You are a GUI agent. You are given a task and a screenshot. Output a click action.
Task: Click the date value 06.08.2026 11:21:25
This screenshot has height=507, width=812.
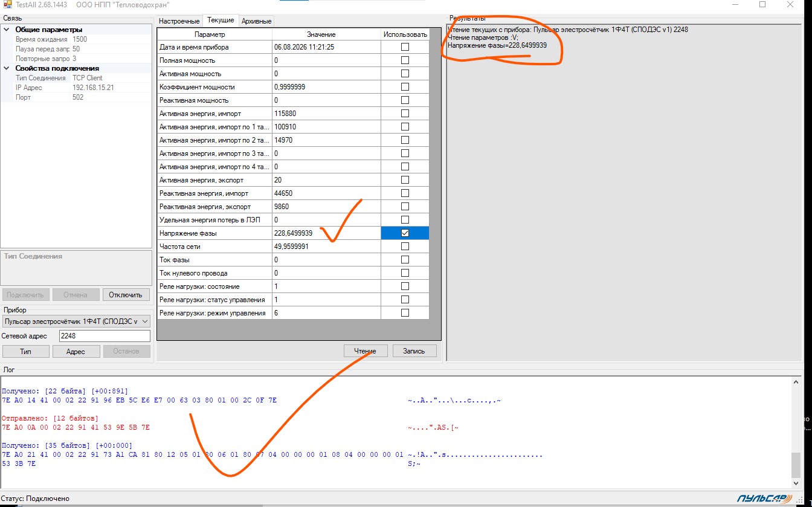pos(304,47)
